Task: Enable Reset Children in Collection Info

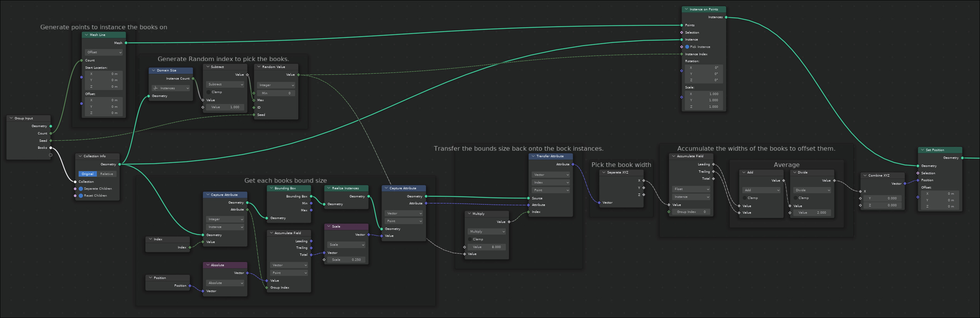Action: pyautogui.click(x=81, y=196)
